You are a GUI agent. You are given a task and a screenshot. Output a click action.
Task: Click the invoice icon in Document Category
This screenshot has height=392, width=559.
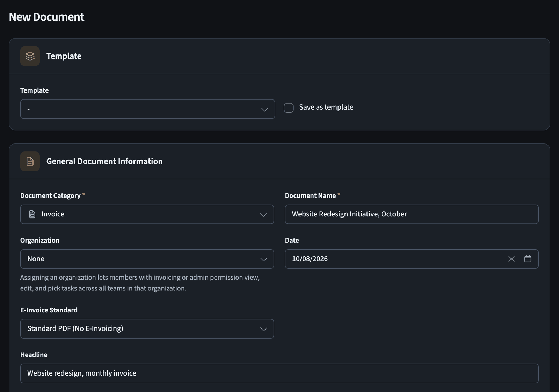click(x=32, y=214)
